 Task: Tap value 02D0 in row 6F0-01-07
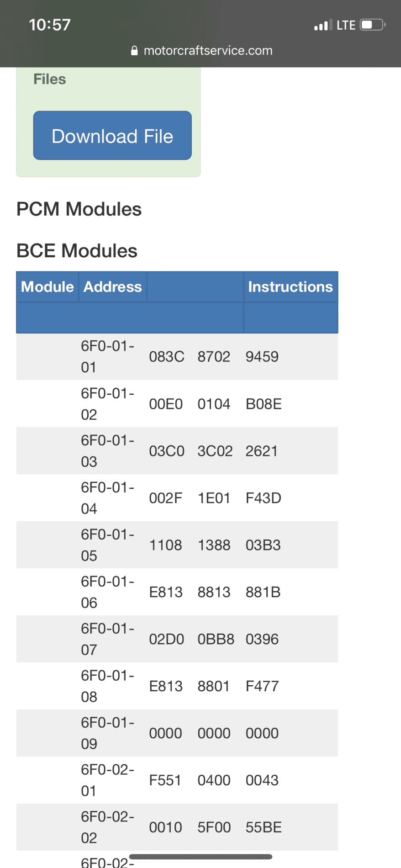(167, 639)
